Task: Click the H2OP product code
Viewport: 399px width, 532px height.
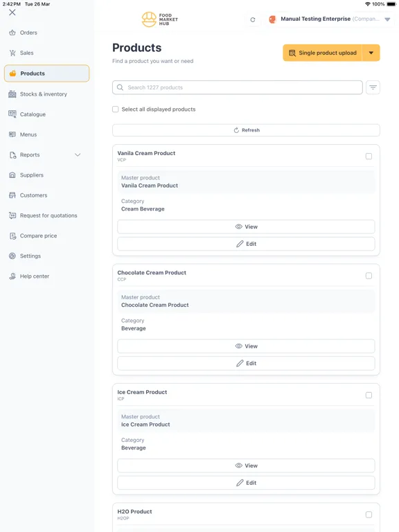Action: tap(123, 518)
